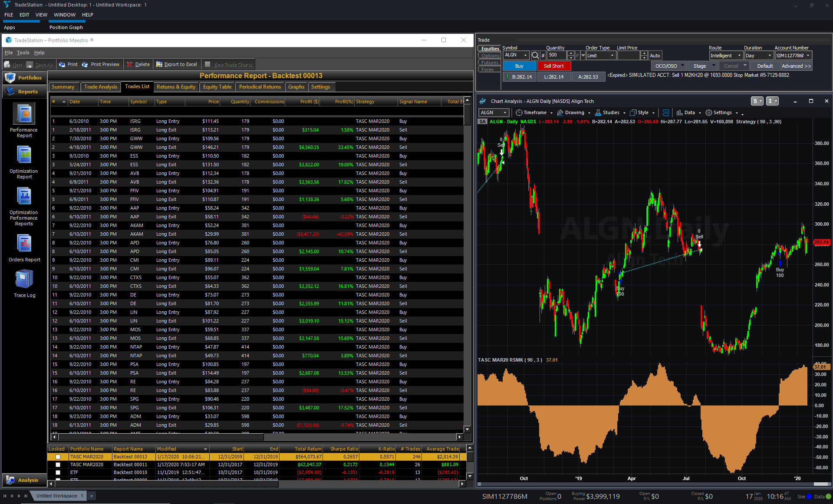Open the Tools menu in Portfolio Maestro
This screenshot has width=833, height=504.
[x=23, y=53]
